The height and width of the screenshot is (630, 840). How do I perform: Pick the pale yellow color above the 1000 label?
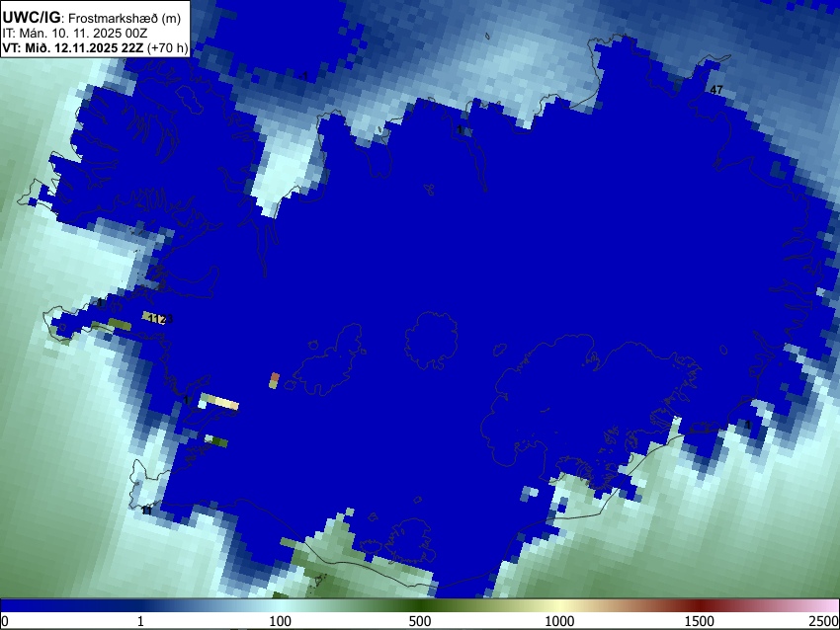(x=559, y=605)
